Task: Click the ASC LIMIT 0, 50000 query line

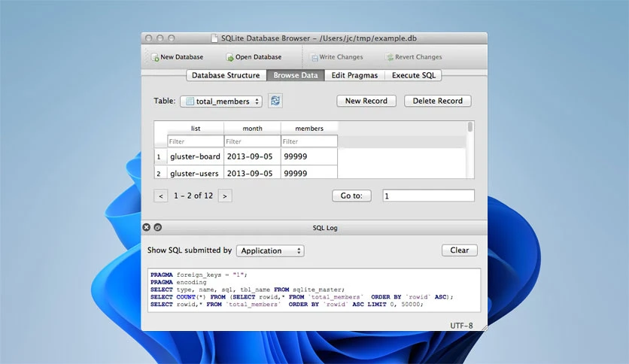Action: coord(287,305)
